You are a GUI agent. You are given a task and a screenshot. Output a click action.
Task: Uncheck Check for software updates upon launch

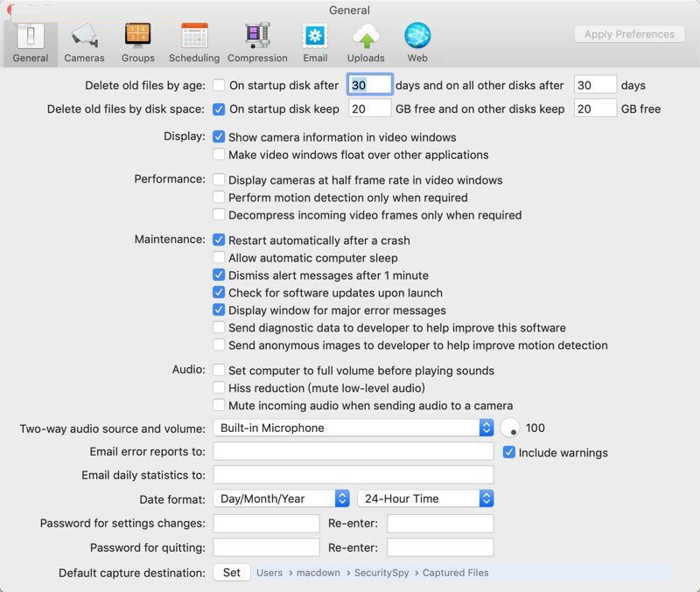click(x=219, y=292)
